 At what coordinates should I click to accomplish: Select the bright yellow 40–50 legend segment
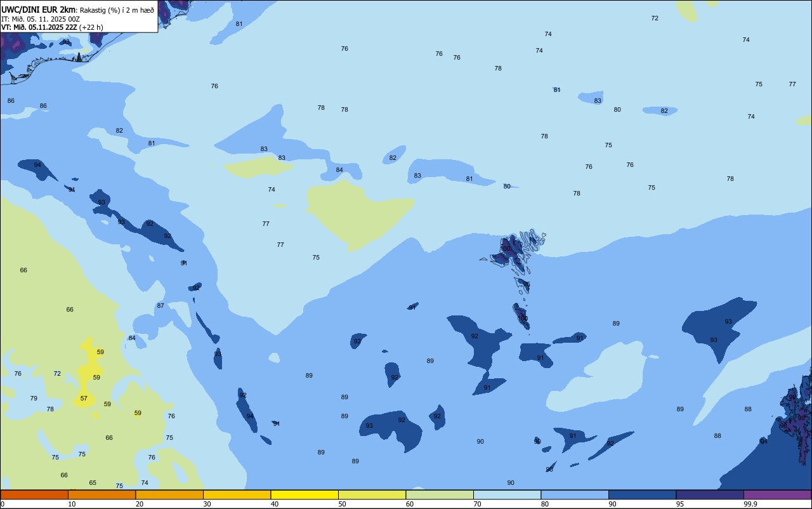[x=304, y=494]
